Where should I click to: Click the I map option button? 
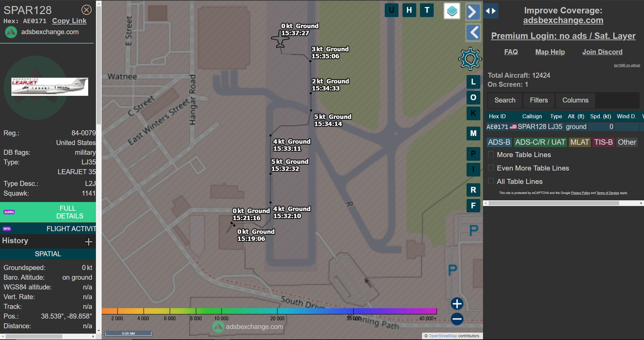click(473, 169)
